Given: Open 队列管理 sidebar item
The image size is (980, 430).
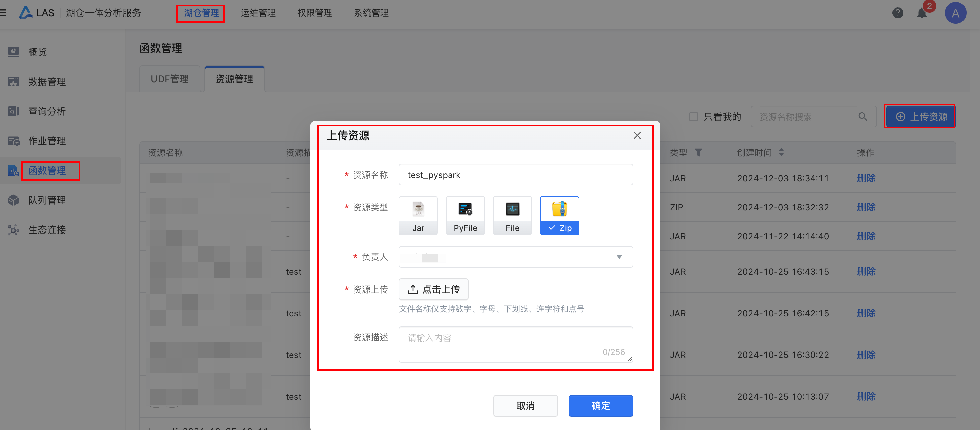Looking at the screenshot, I should [x=47, y=200].
